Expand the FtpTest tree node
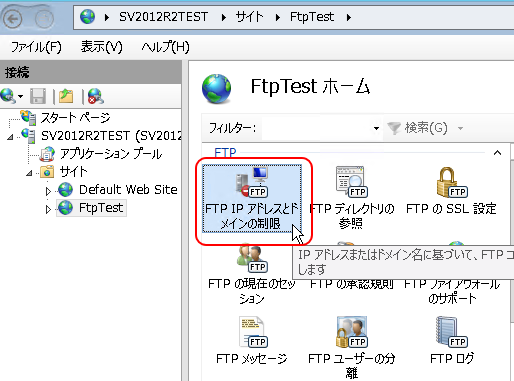The width and height of the screenshot is (514, 381). point(48,209)
